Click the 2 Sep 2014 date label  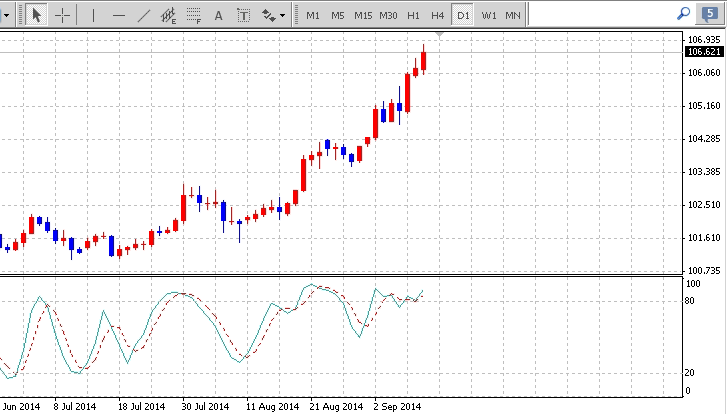point(397,407)
